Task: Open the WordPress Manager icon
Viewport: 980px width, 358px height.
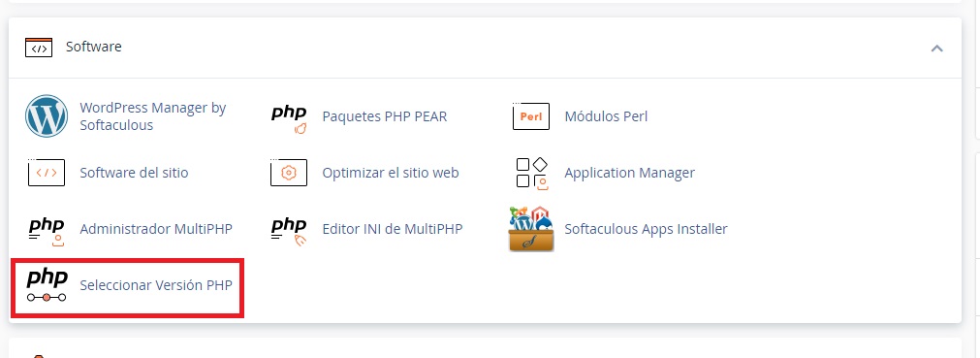Action: (47, 116)
